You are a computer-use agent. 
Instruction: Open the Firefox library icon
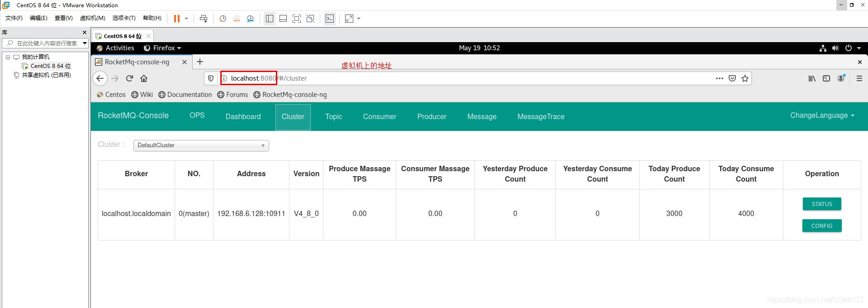[x=812, y=78]
